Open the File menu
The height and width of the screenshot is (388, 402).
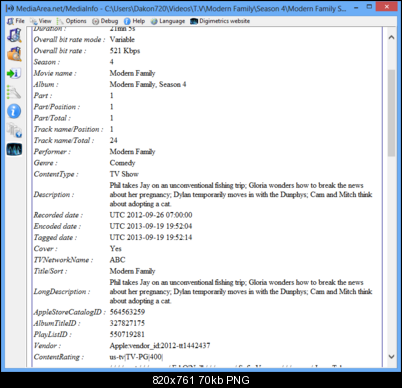(16, 21)
